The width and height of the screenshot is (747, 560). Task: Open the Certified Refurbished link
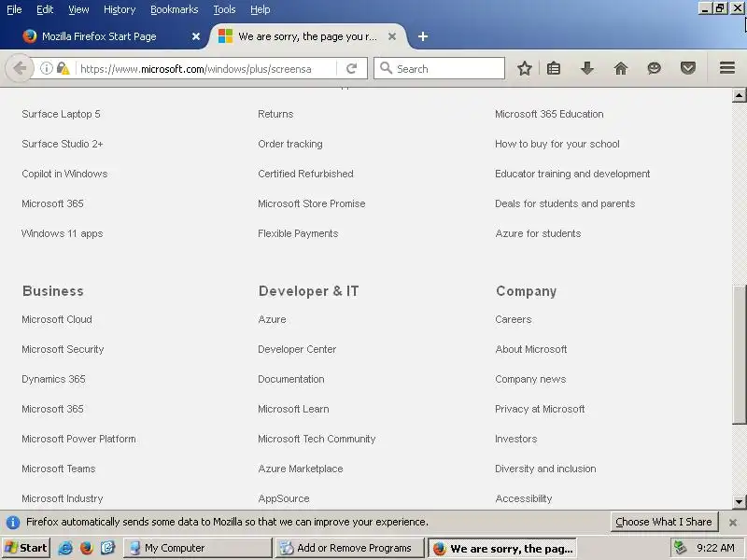pyautogui.click(x=306, y=174)
